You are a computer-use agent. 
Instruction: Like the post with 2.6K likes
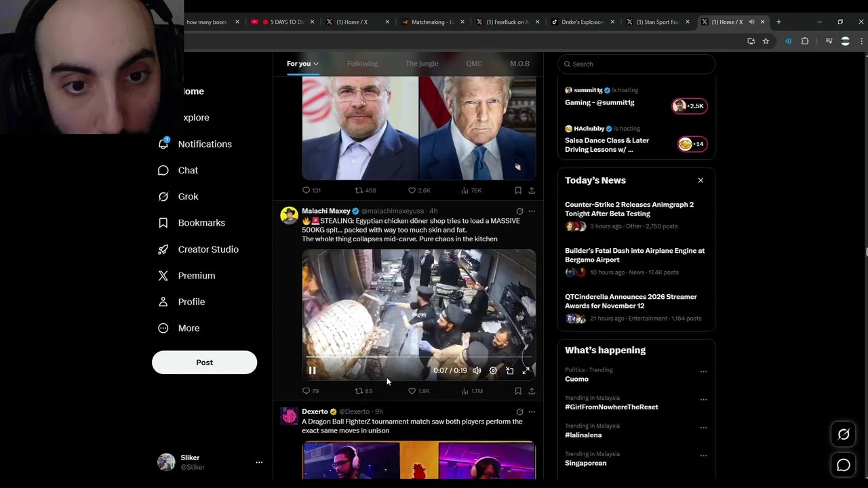tap(419, 190)
